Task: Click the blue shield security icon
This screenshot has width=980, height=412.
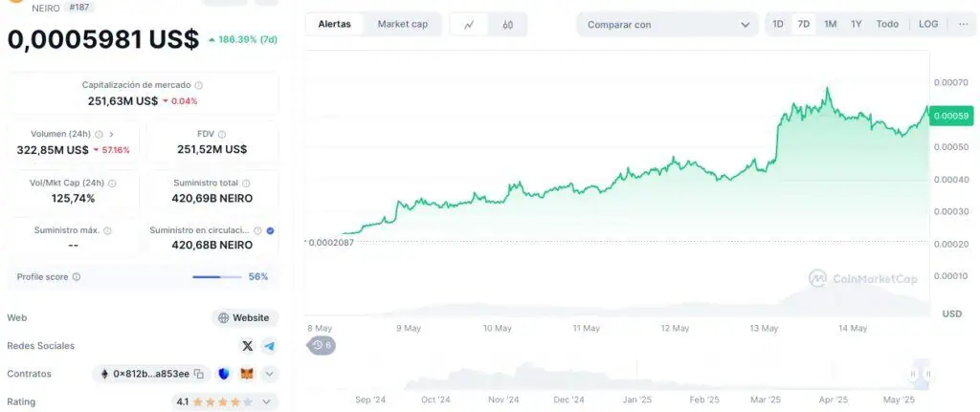Action: (225, 374)
